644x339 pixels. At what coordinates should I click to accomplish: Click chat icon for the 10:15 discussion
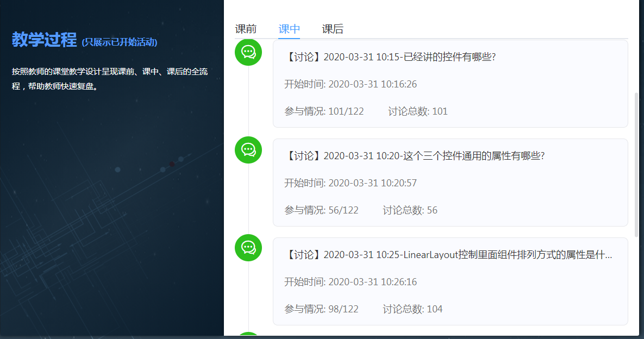tap(248, 52)
